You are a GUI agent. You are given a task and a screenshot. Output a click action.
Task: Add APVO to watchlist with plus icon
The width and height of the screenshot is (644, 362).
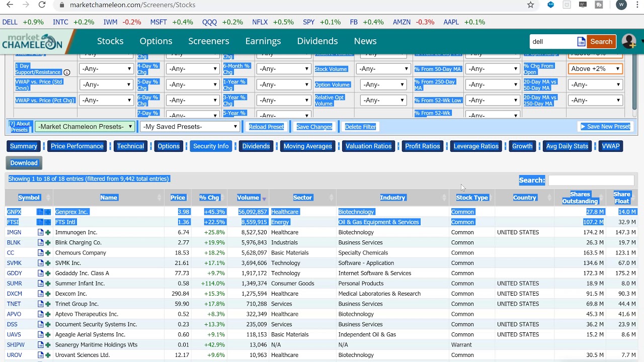(x=48, y=314)
